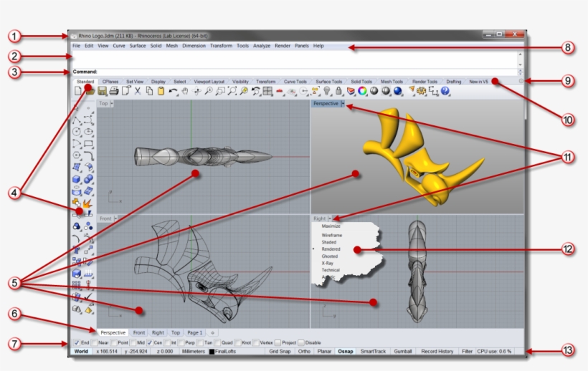Select Ghosted in the viewport menu

pos(330,256)
